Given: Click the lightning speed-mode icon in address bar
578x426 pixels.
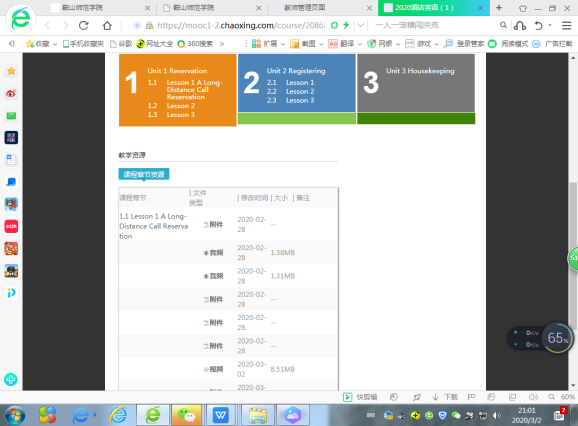Looking at the screenshot, I should tap(346, 25).
